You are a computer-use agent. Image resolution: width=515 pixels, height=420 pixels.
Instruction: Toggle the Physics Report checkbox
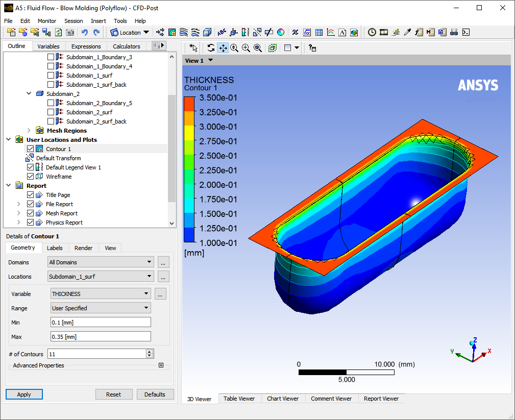click(30, 223)
